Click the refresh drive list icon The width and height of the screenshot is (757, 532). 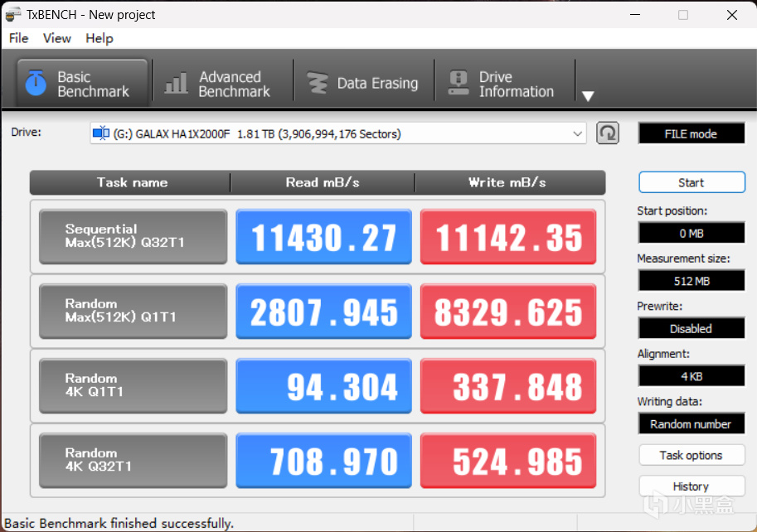click(x=607, y=133)
